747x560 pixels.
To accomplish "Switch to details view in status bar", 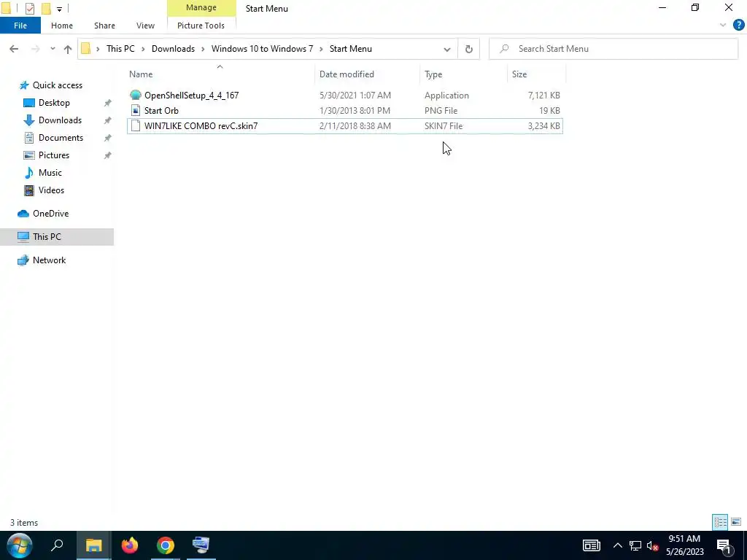I will click(720, 522).
